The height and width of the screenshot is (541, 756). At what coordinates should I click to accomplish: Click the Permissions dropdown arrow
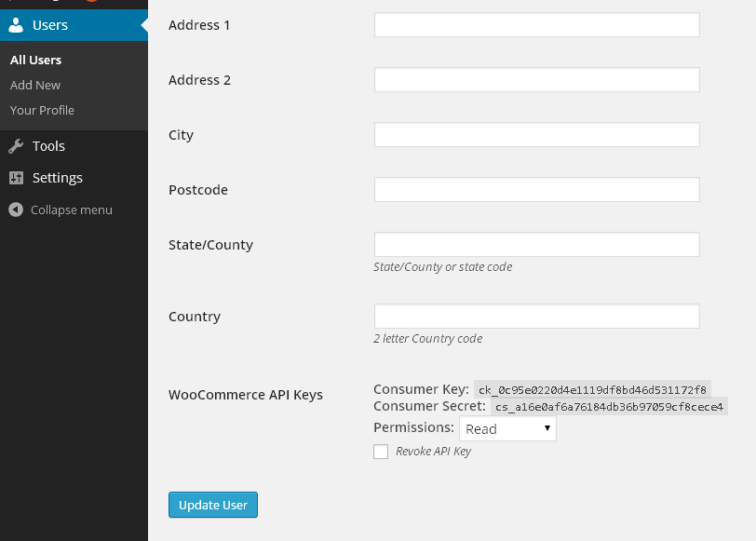click(x=547, y=428)
